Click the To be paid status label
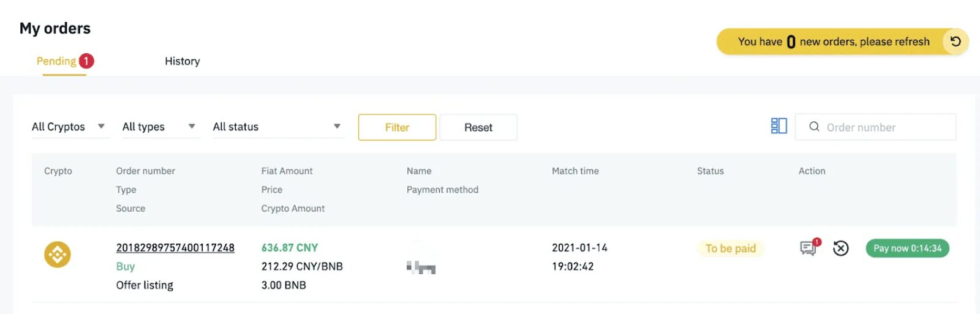Screen dimensions: 980x314 [x=730, y=249]
